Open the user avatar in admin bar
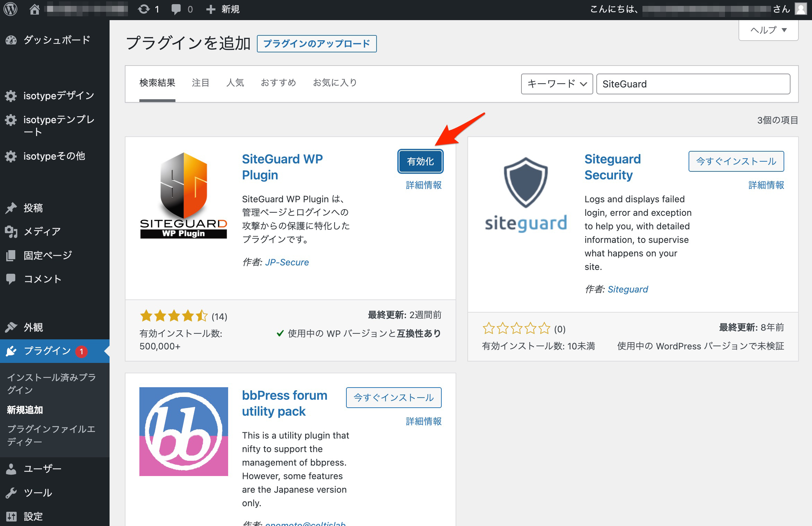 coord(801,9)
